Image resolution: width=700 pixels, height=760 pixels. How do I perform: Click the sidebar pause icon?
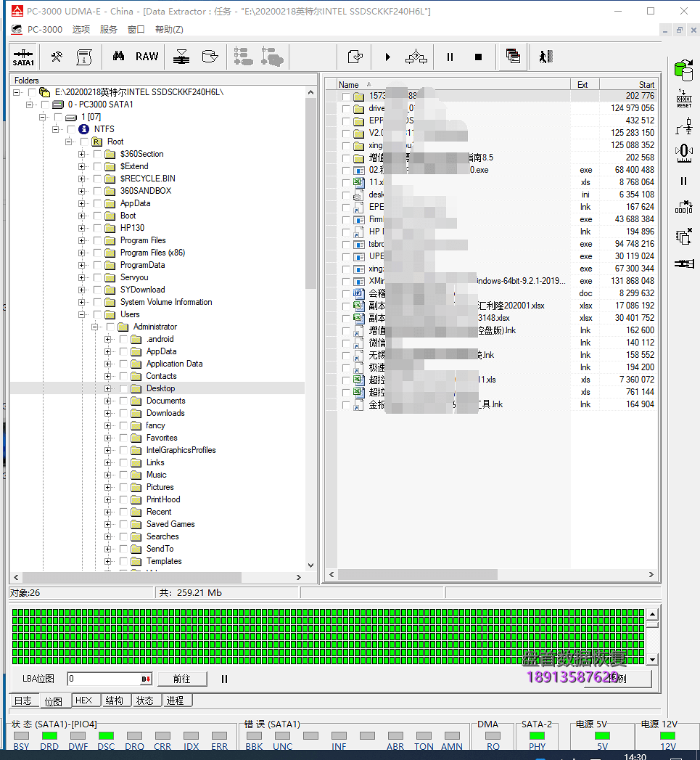click(x=683, y=181)
